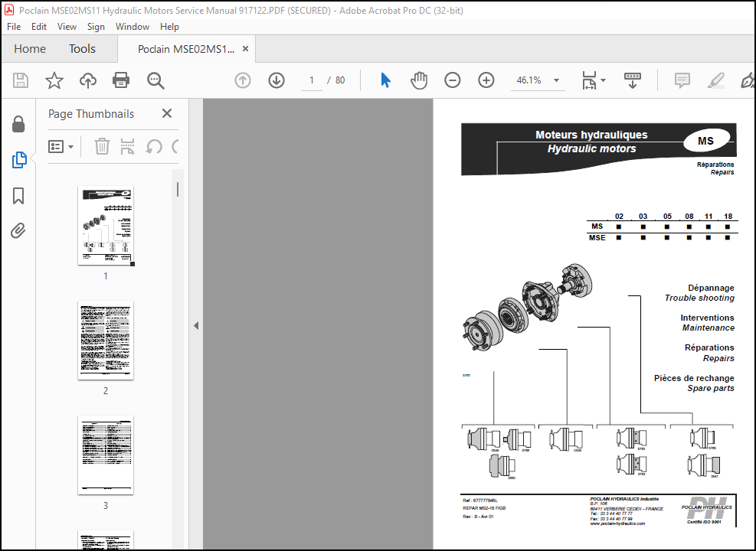Click the 'Dépannage' text on the page
Image resolution: width=756 pixels, height=551 pixels.
coord(711,288)
